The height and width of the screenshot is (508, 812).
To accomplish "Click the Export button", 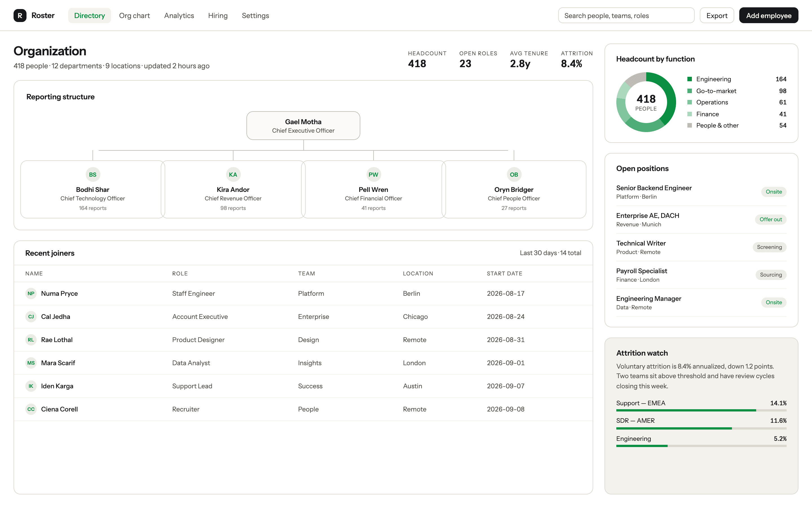I will pos(717,16).
